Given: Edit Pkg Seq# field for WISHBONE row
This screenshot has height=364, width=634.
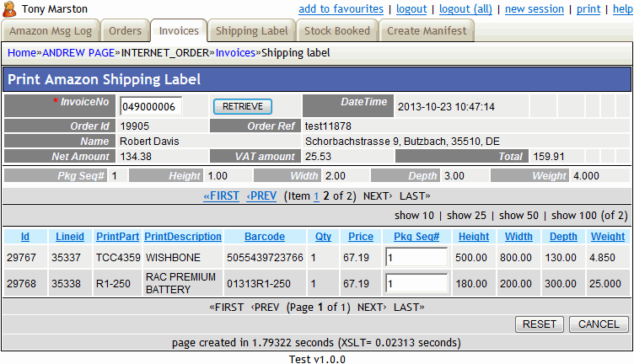Looking at the screenshot, I should (x=417, y=256).
